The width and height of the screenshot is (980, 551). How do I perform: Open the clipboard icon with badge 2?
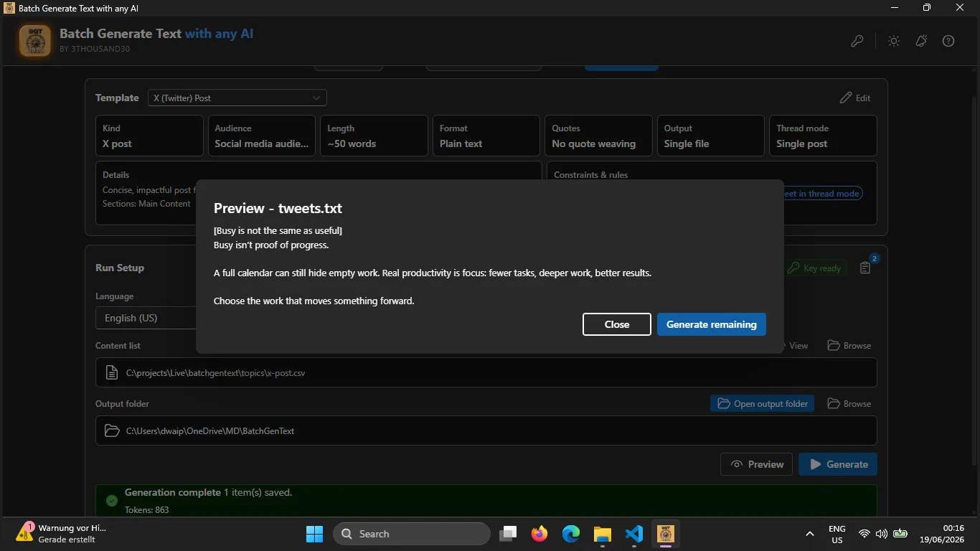pyautogui.click(x=865, y=268)
